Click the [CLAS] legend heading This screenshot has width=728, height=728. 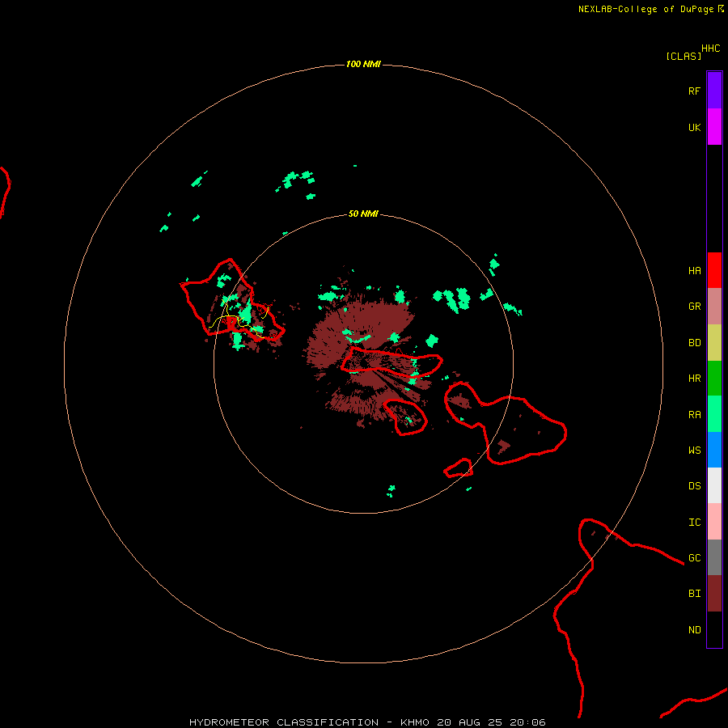(684, 56)
